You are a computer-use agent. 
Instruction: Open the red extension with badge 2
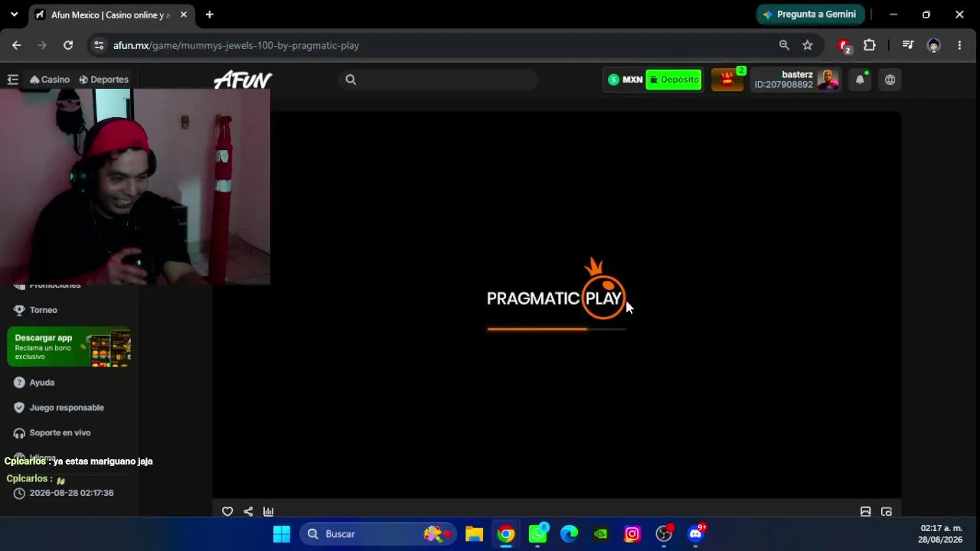tap(844, 46)
